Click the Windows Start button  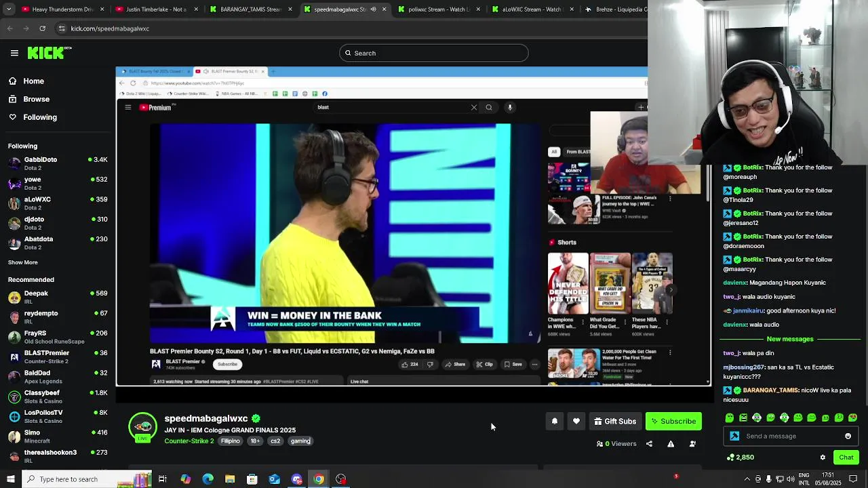[10, 479]
